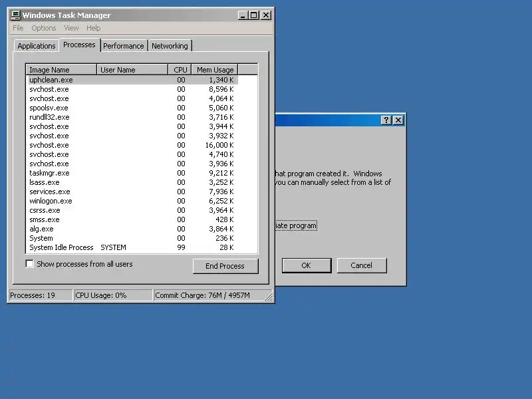The height and width of the screenshot is (399, 532).
Task: Close the Windows Task Manager window
Action: coord(266,15)
